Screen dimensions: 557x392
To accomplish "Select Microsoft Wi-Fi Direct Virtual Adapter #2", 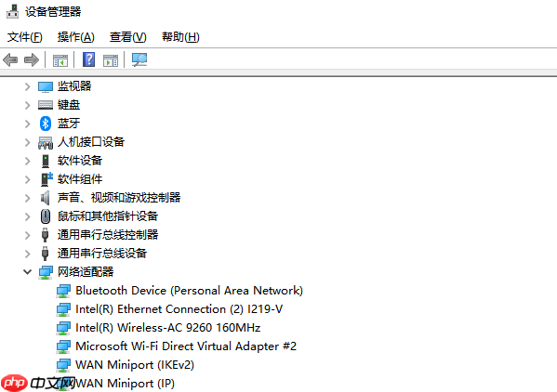I will coord(186,346).
